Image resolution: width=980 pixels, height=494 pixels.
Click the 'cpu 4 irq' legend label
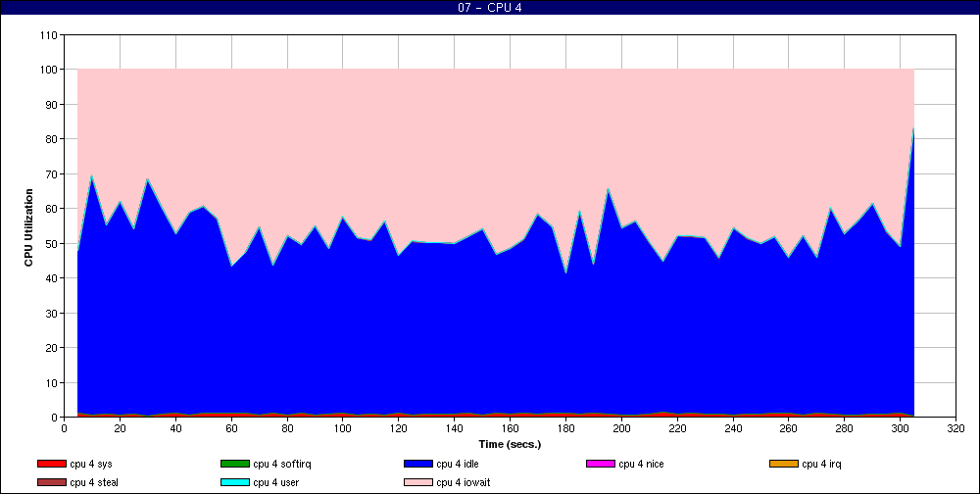point(822,465)
